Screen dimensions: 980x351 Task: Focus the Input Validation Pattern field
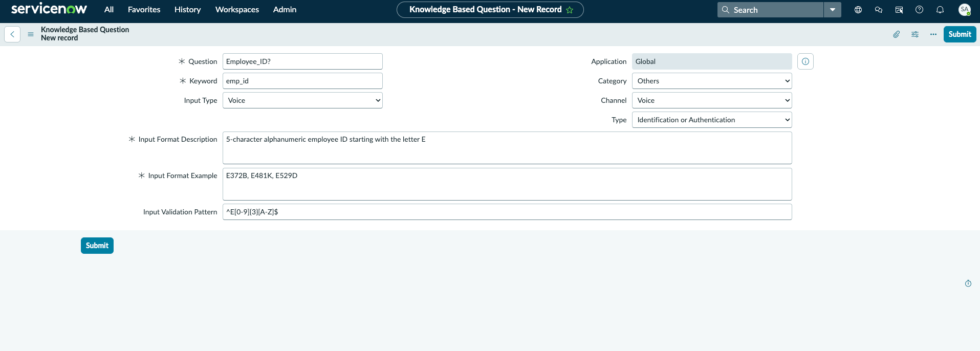[507, 212]
